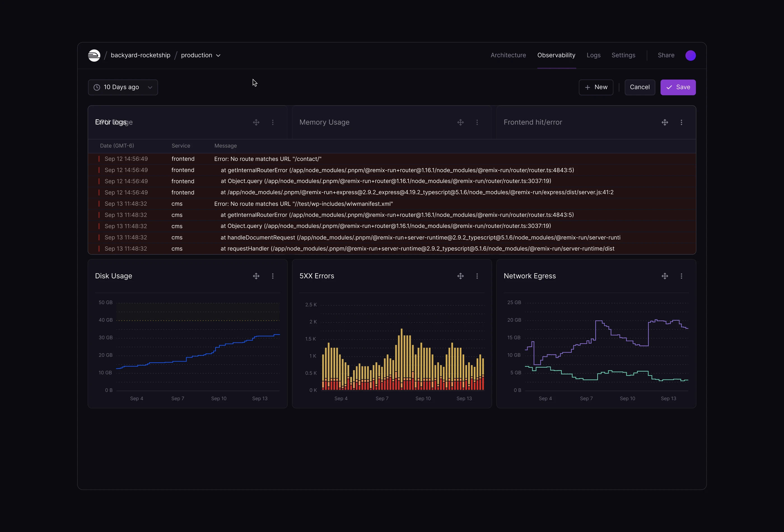The height and width of the screenshot is (532, 784).
Task: Click the move handle on Memory Usage panel
Action: point(461,122)
